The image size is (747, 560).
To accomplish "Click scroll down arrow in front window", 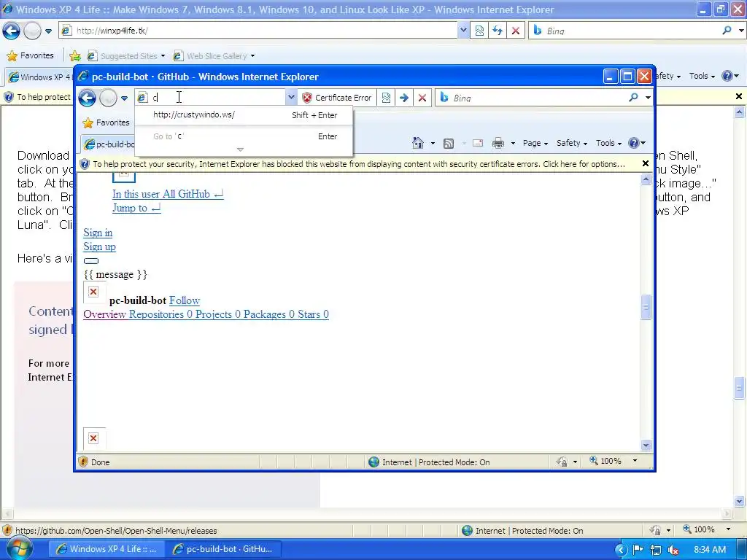I will pyautogui.click(x=646, y=446).
